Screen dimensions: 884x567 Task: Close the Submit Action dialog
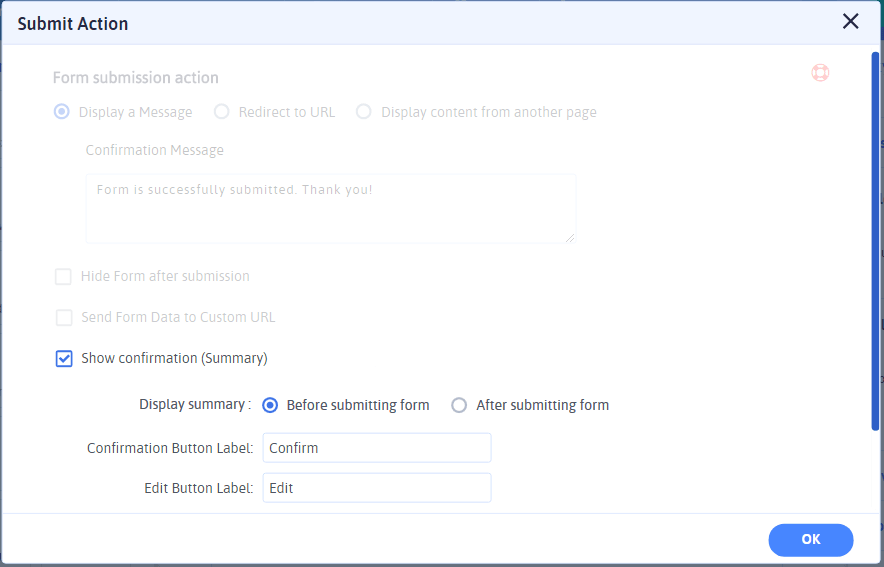(850, 22)
